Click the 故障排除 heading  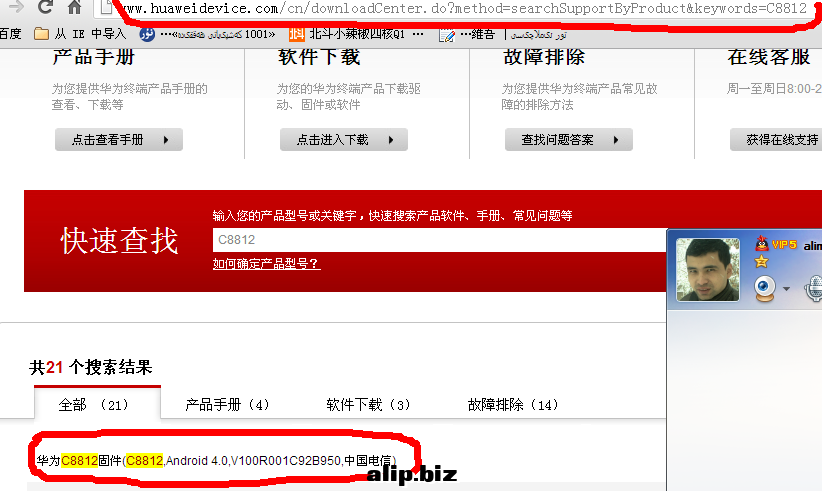pyautogui.click(x=544, y=57)
